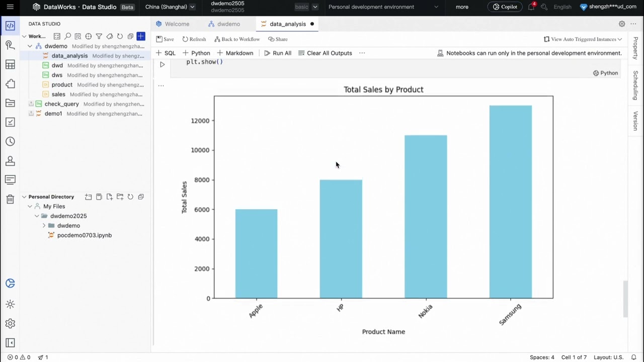Click the batch checklist icon in workspace toolbar
The height and width of the screenshot is (362, 644).
(x=57, y=36)
